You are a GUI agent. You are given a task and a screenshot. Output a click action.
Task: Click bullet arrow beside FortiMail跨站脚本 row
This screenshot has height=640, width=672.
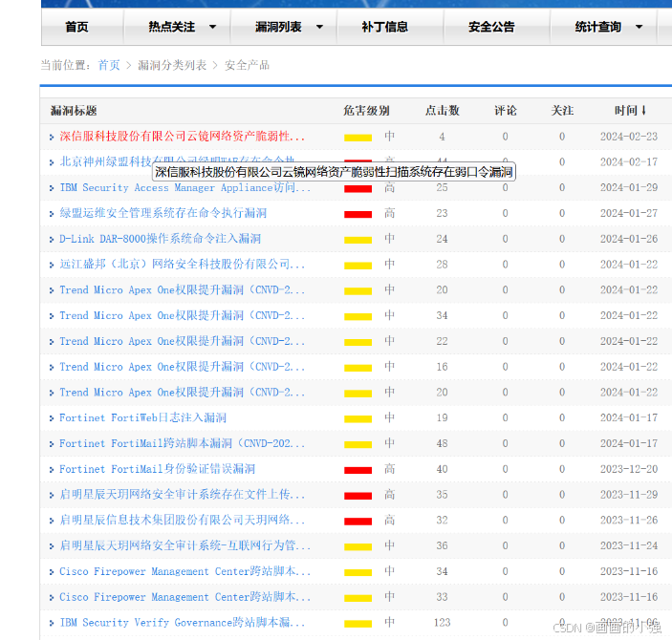tap(52, 444)
